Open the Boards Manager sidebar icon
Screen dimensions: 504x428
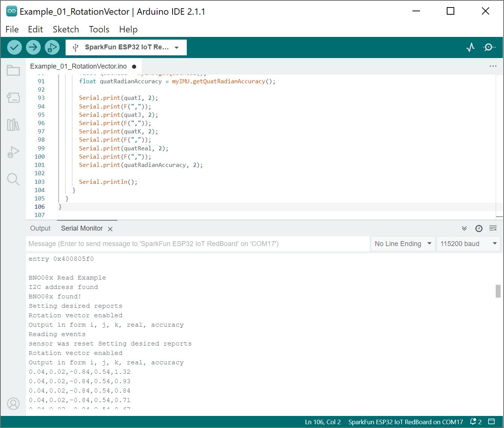13,98
